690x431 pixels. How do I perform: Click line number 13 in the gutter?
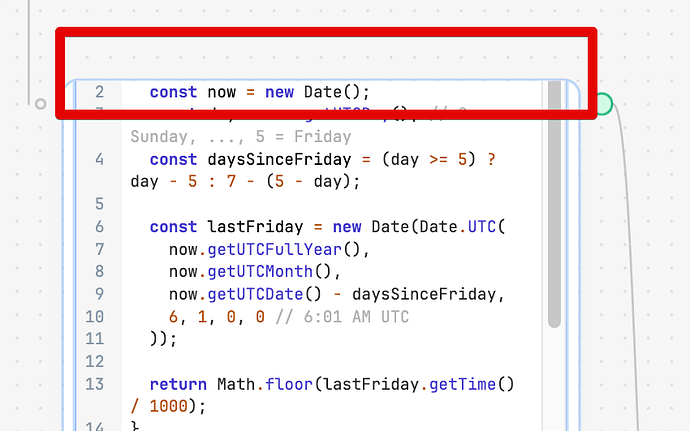96,384
